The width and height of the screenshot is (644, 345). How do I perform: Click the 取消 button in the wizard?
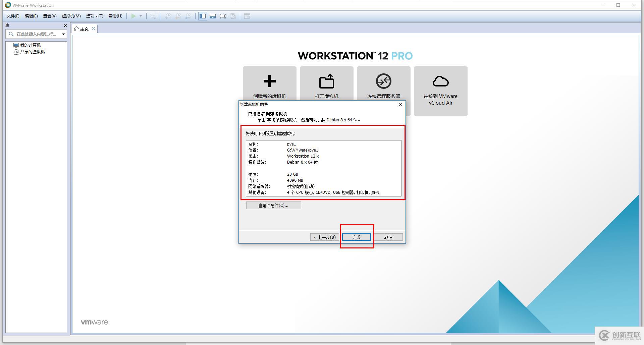388,237
